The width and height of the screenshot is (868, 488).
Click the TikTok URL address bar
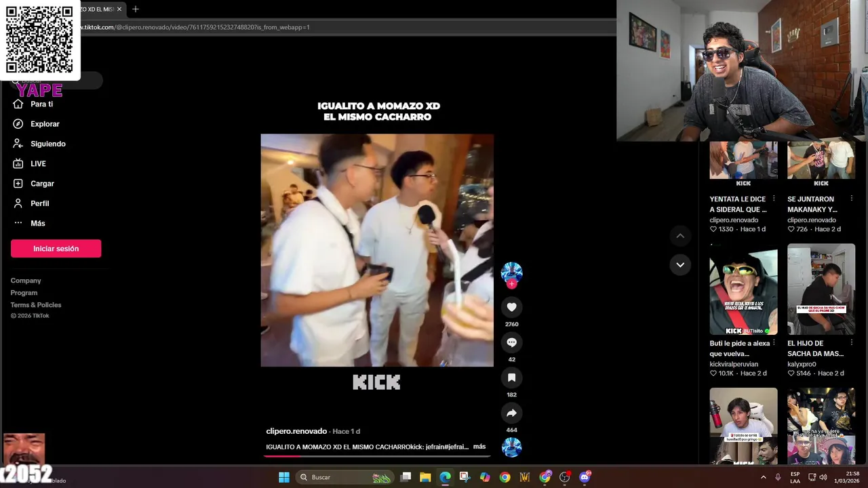pyautogui.click(x=346, y=27)
